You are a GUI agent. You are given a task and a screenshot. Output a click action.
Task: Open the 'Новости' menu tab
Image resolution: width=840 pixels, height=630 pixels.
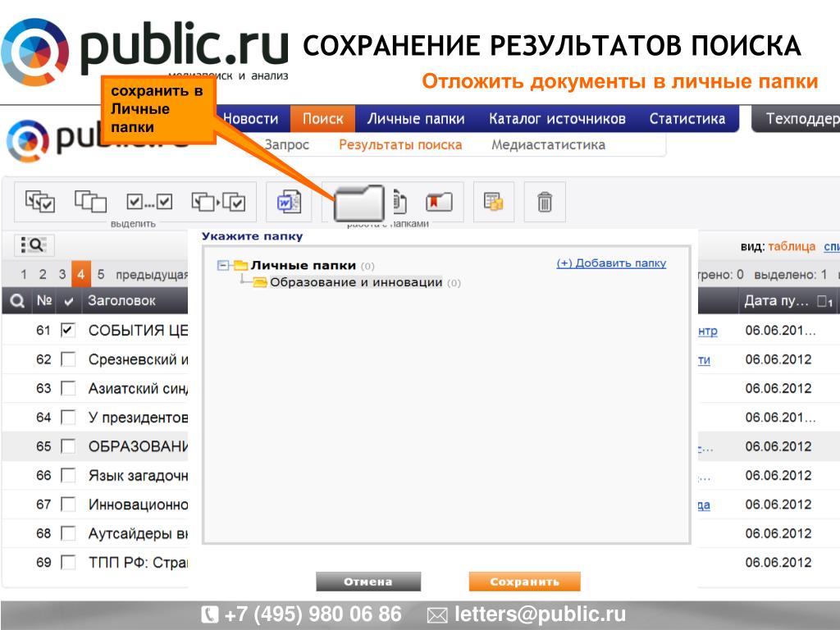(x=251, y=118)
